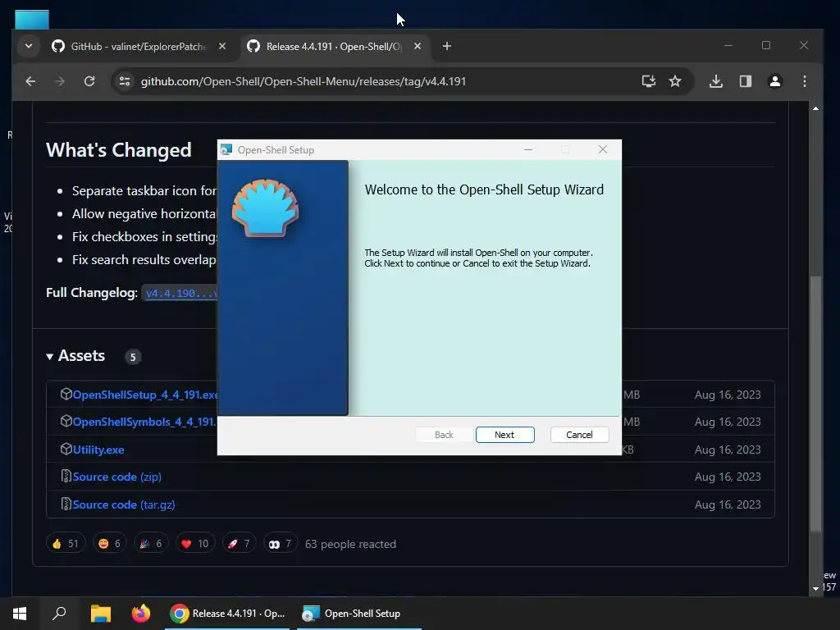Viewport: 840px width, 630px height.
Task: Click the file icon beside Source code (tar.gz)
Action: tap(66, 504)
